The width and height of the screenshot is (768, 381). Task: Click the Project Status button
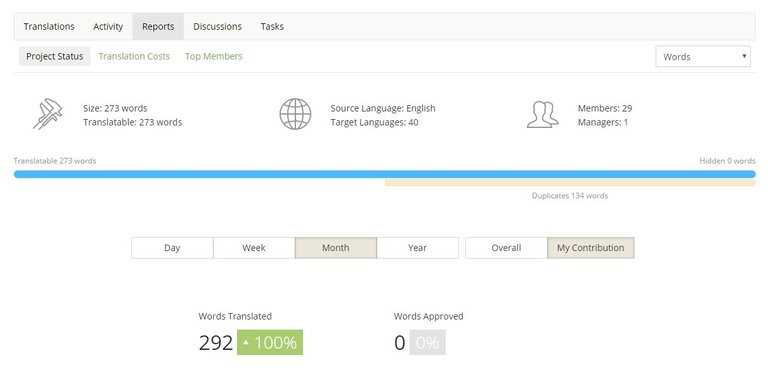(x=55, y=56)
